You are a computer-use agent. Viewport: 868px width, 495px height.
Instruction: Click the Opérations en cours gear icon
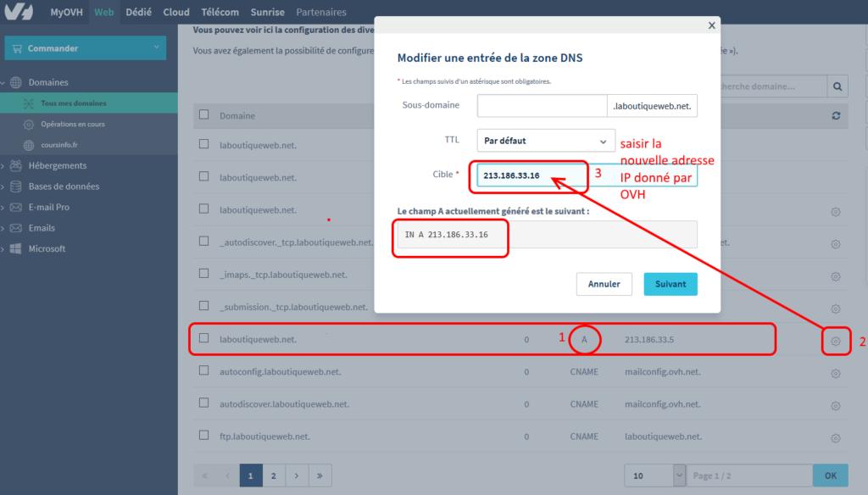click(x=29, y=124)
